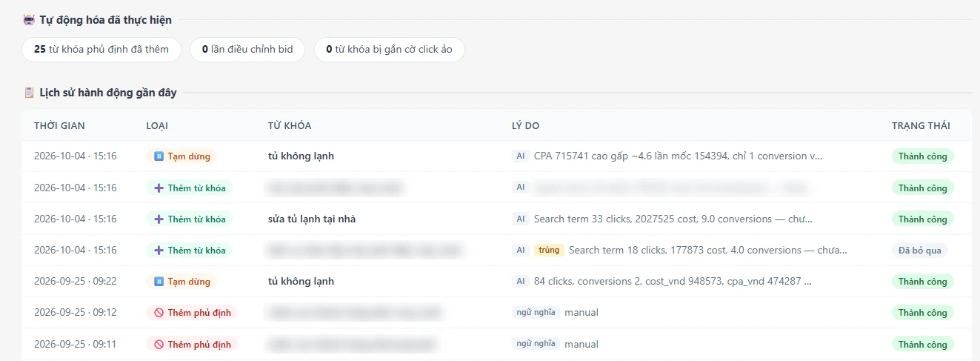Click the ban icon in the 09:11 row

coord(159,345)
